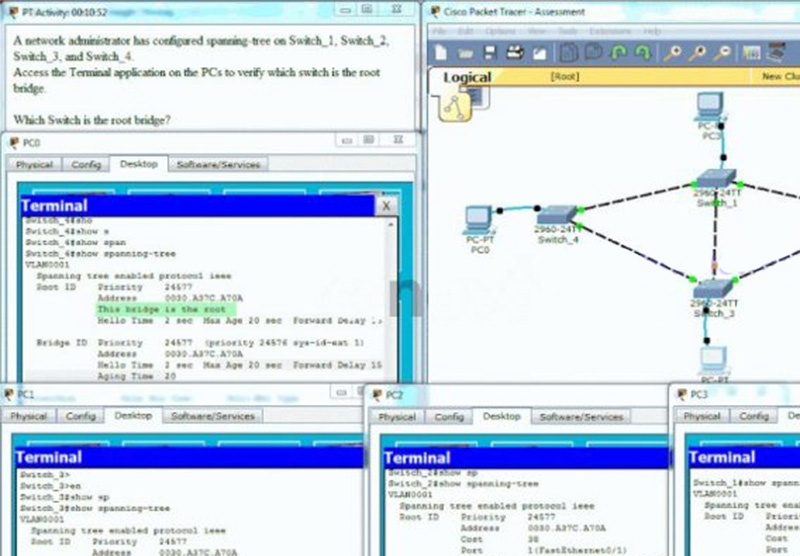The height and width of the screenshot is (556, 800).
Task: Select the Switch_1 device icon
Action: 716,179
